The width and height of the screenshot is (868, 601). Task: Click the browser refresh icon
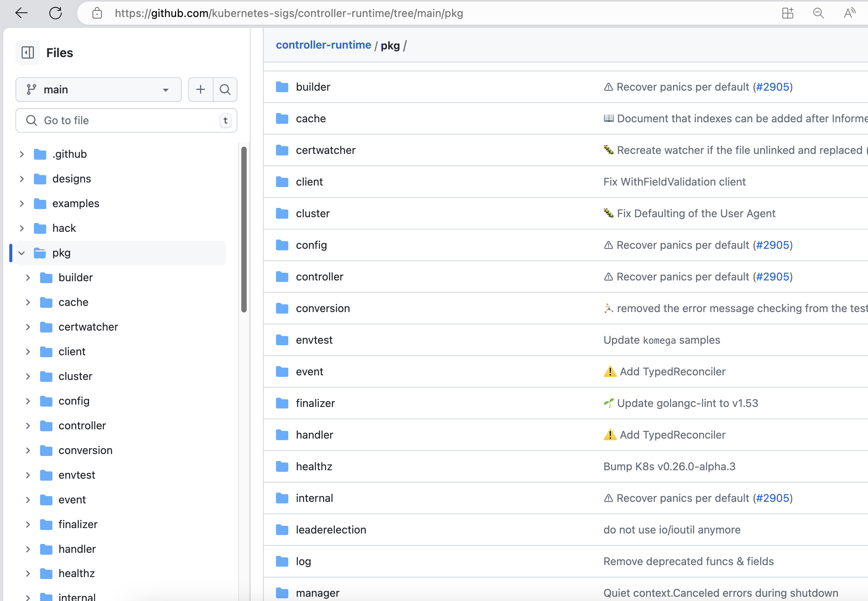click(56, 13)
